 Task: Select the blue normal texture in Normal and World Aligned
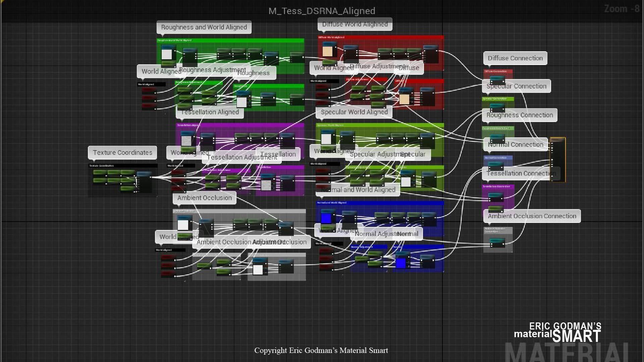pos(326,218)
